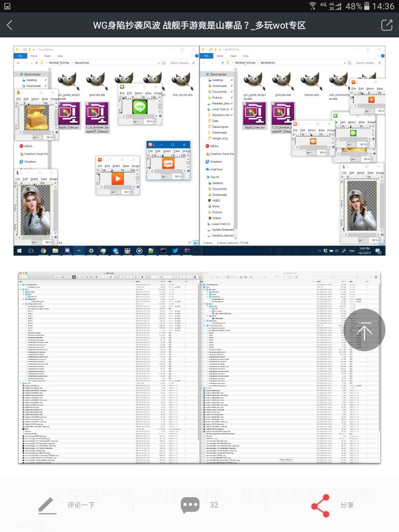The width and height of the screenshot is (399, 532).
Task: Click Settings gear in pictured taskbar
Action: coord(91,251)
